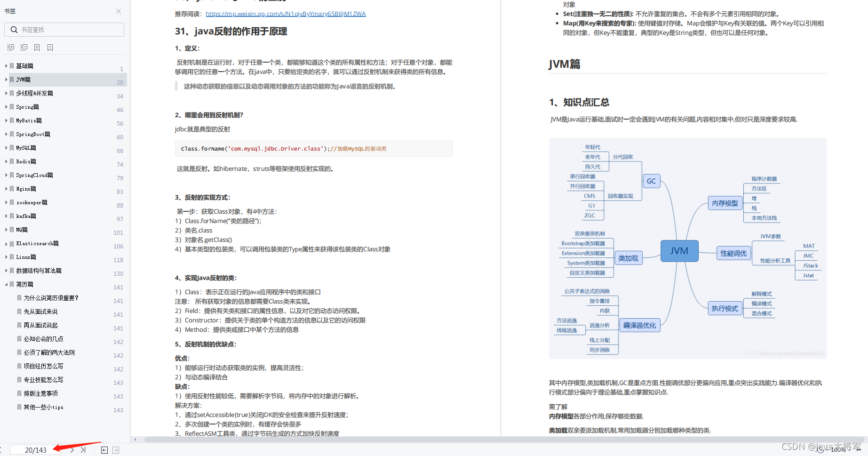Go to the next page arrow

(x=72, y=450)
